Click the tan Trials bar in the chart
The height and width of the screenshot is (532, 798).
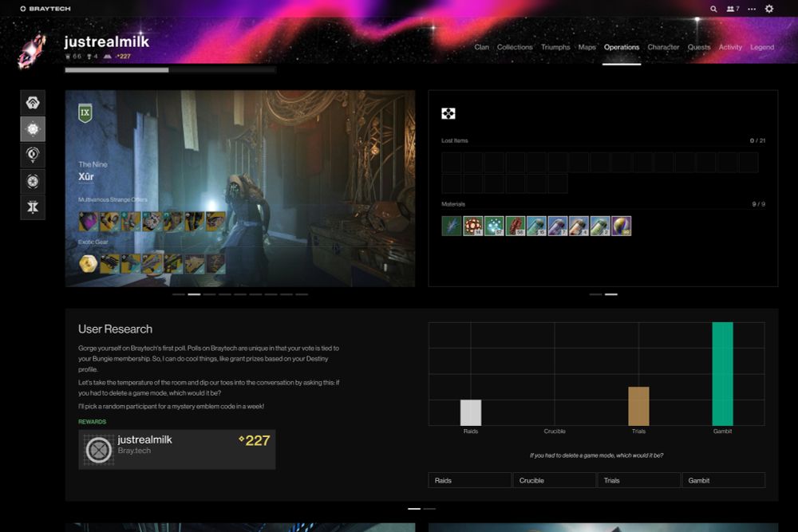638,406
